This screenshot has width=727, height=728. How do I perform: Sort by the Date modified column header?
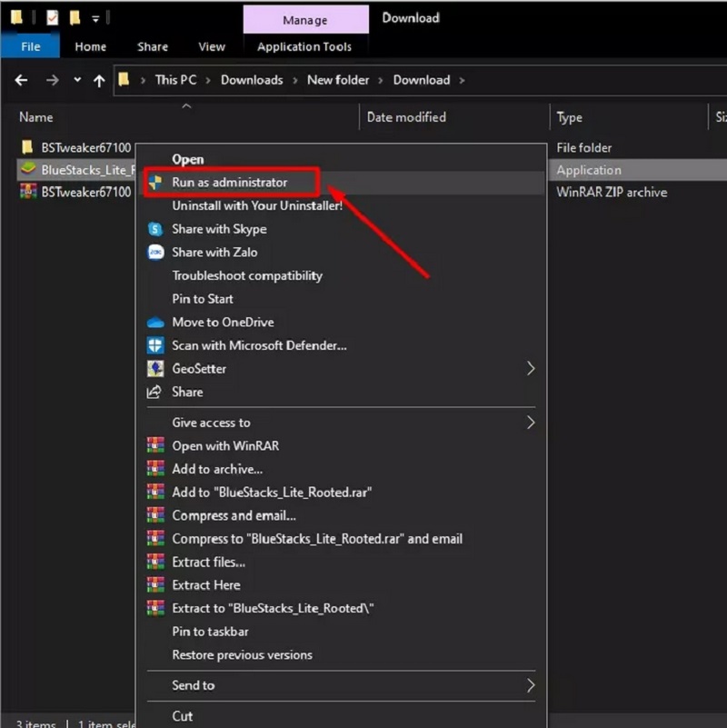pyautogui.click(x=406, y=117)
